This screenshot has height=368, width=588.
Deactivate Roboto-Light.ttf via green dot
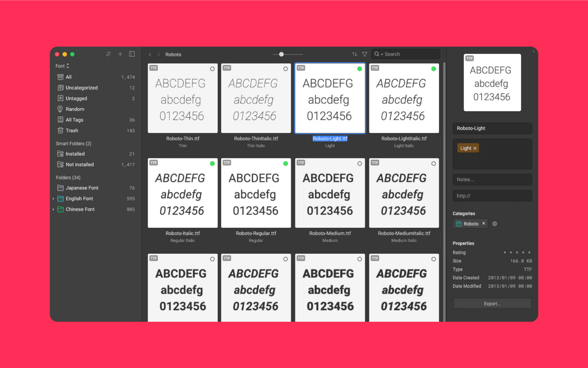point(359,69)
